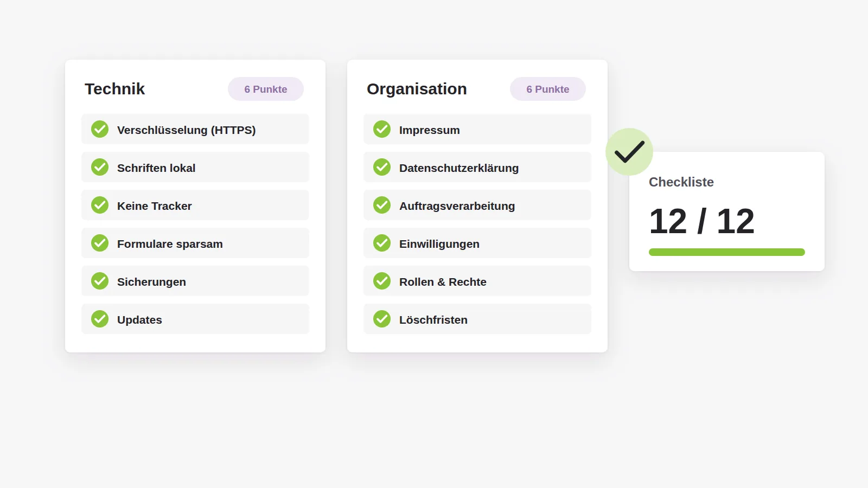Select the Auftragsverarbeitung label
868x488 pixels.
pyautogui.click(x=457, y=206)
